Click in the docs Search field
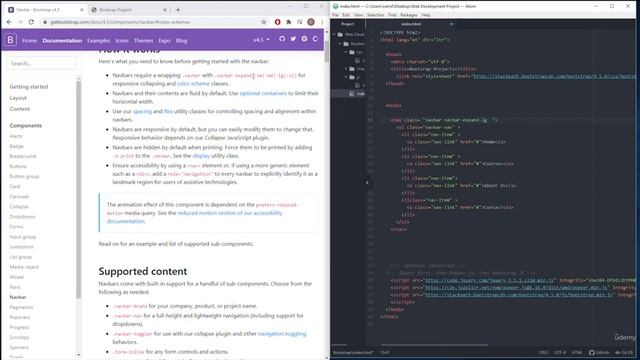640x360 pixels. 41,63
